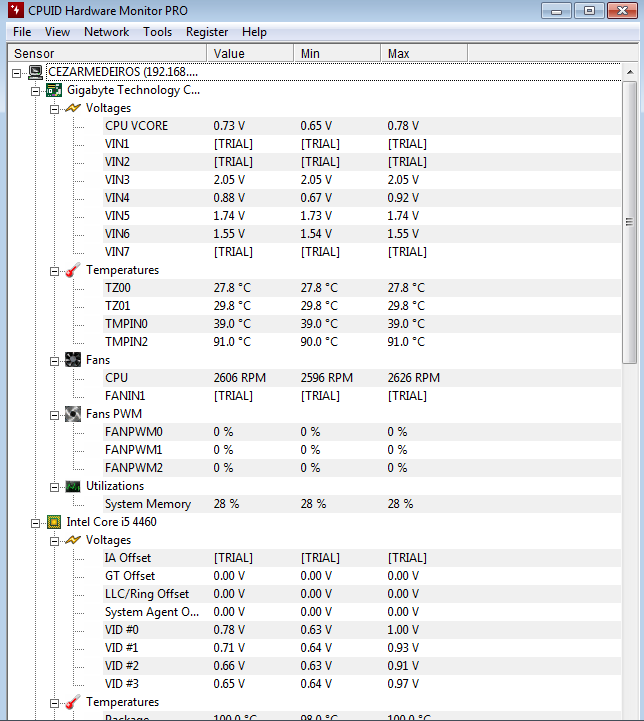
Task: Click the 91.0 °C value of TMPIN2
Action: [232, 342]
